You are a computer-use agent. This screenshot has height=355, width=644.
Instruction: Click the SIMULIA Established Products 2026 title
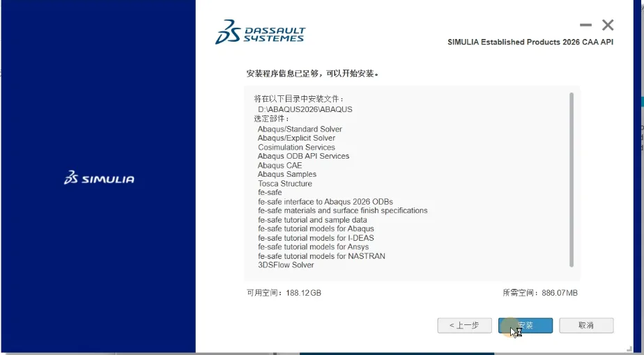[530, 42]
